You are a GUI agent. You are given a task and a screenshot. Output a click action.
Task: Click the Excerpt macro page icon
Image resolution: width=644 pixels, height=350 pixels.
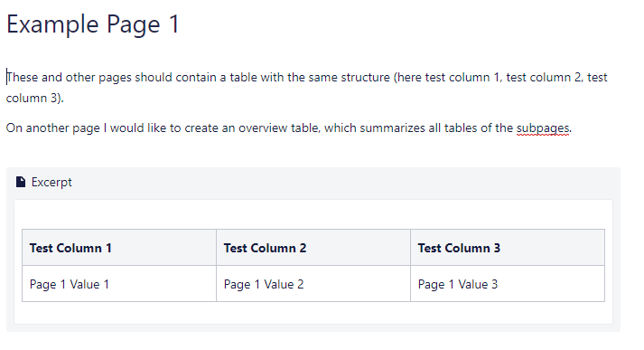pyautogui.click(x=21, y=182)
